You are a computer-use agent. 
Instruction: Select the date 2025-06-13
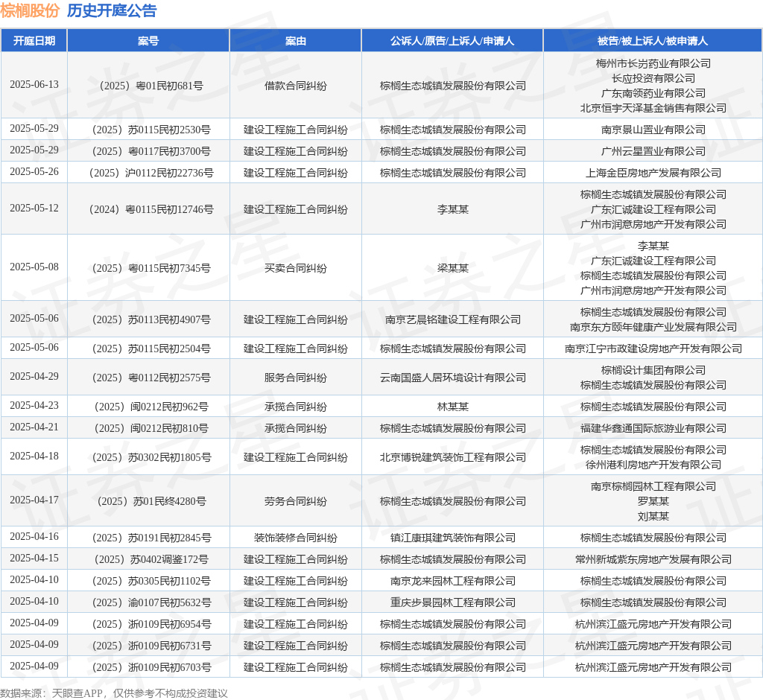click(x=34, y=85)
